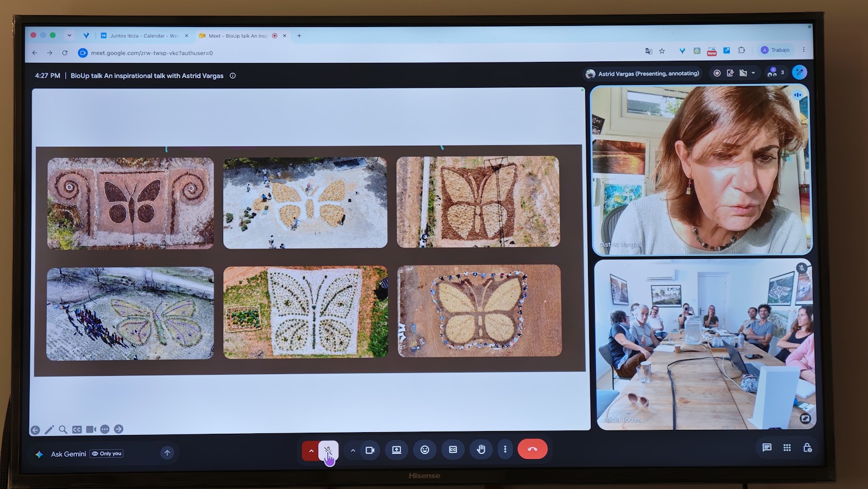This screenshot has width=868, height=489.
Task: Send Gemini prompt with up-arrow button
Action: click(167, 452)
